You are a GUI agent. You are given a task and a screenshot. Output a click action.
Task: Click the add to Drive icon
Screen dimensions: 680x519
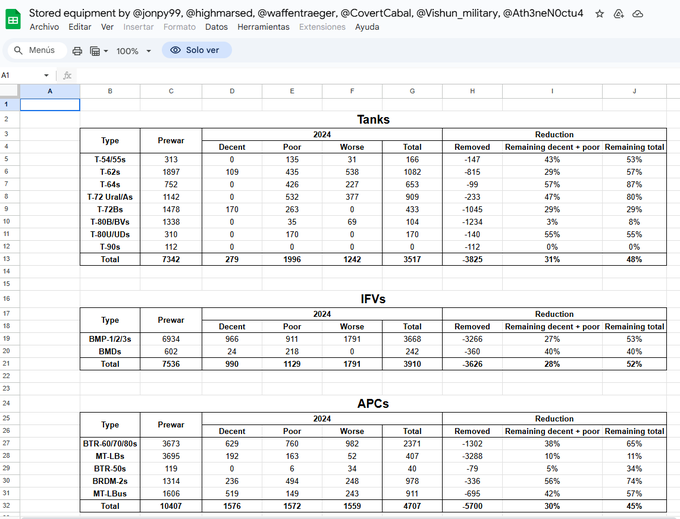[x=618, y=14]
